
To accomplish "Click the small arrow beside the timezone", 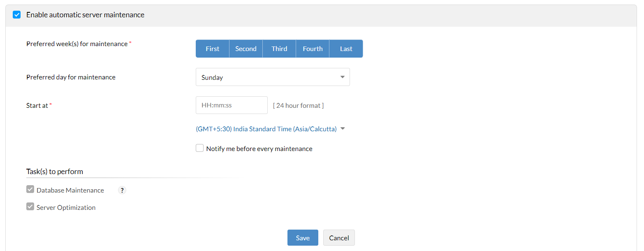I will tap(343, 129).
